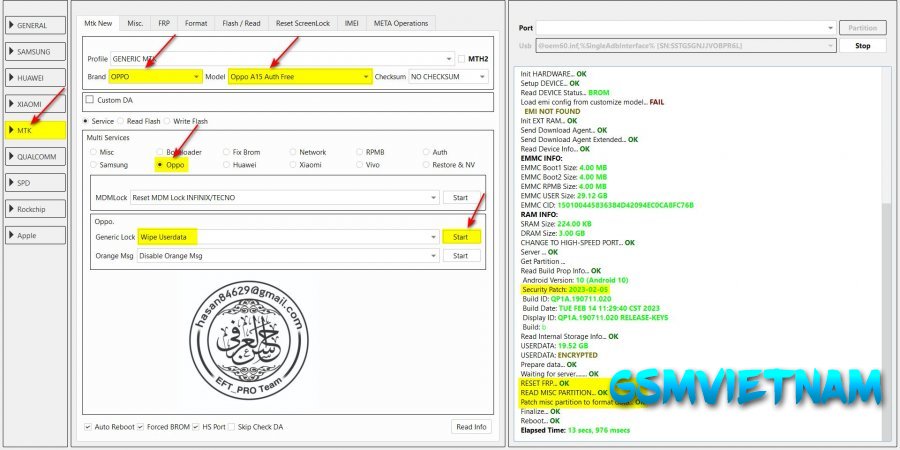Start the MDMLock reset operation

tap(461, 197)
